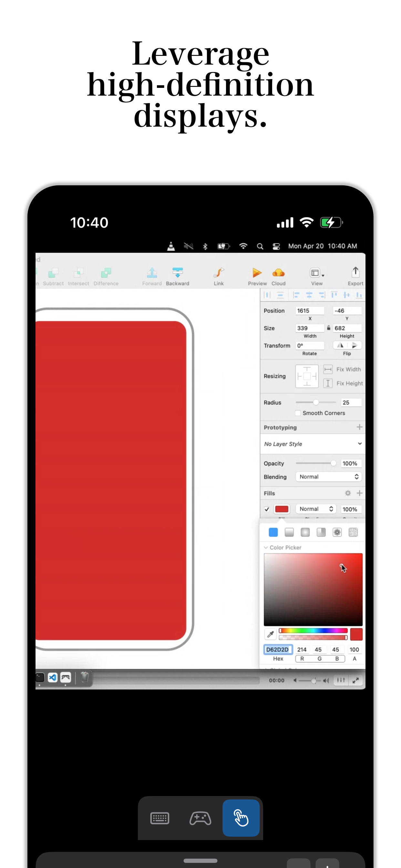Image resolution: width=401 pixels, height=868 pixels.
Task: Select the linear gradient fill type
Action: [289, 532]
